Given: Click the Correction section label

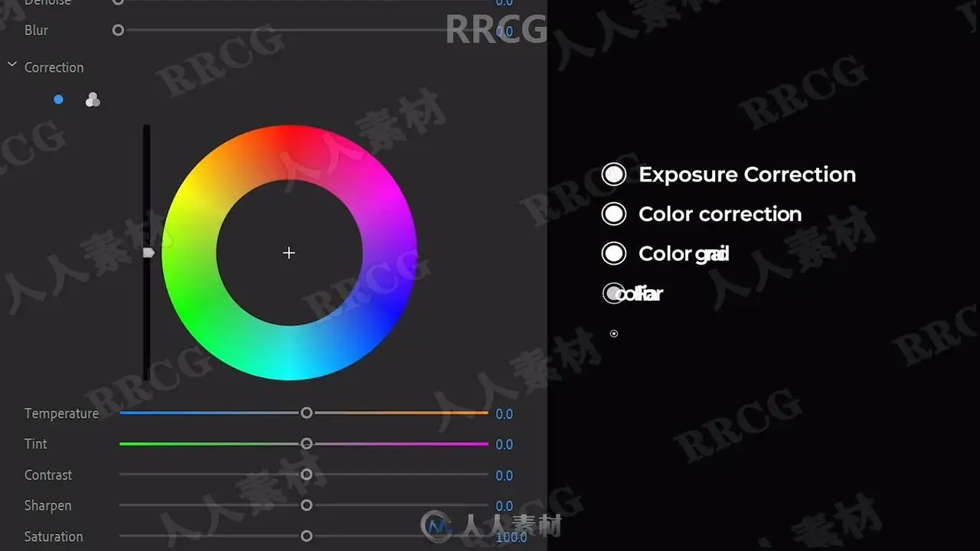Looking at the screenshot, I should coord(54,67).
